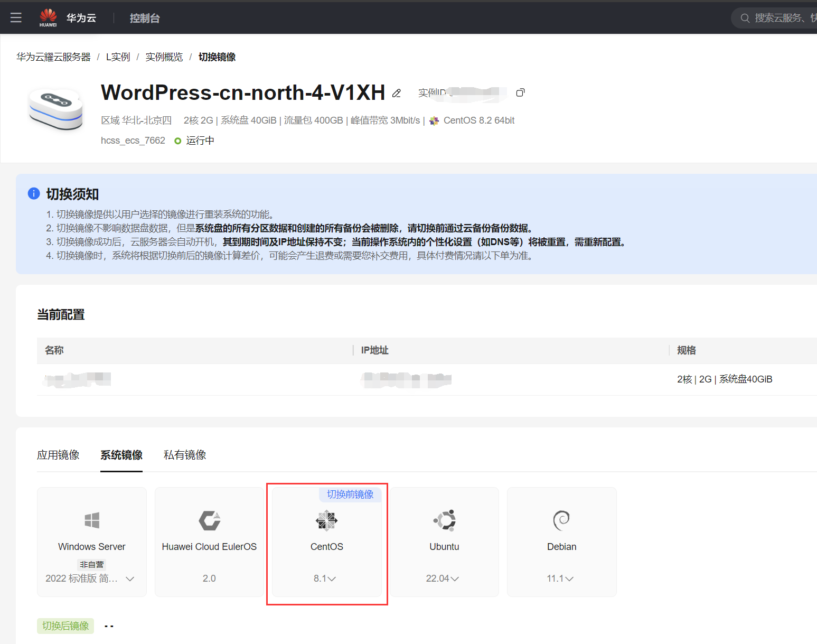Viewport: 817px width, 644px height.
Task: Click the 规格 column header
Action: pos(687,350)
